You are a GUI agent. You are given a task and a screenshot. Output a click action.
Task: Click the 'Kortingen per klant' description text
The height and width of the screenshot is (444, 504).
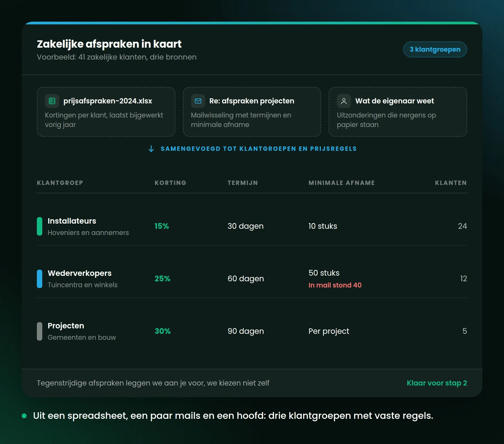[x=104, y=120]
